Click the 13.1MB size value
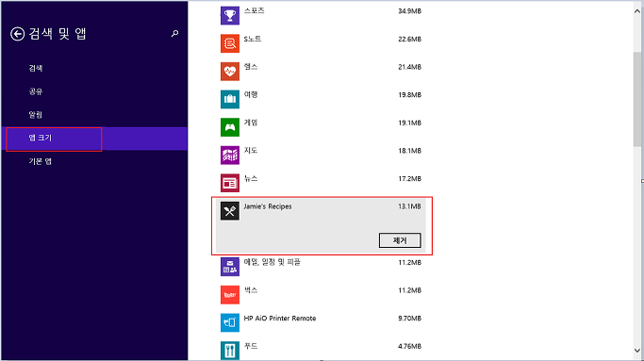 tap(409, 206)
